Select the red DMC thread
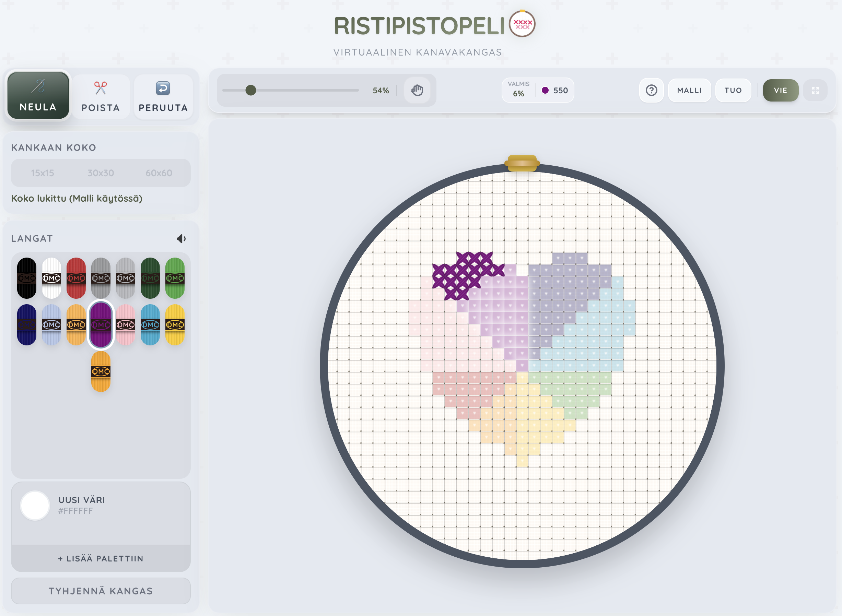 pyautogui.click(x=76, y=278)
